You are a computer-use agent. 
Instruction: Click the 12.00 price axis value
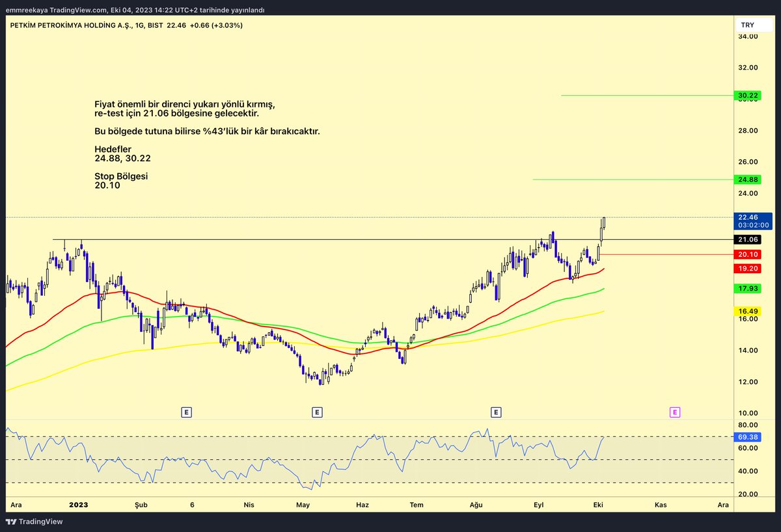(748, 382)
